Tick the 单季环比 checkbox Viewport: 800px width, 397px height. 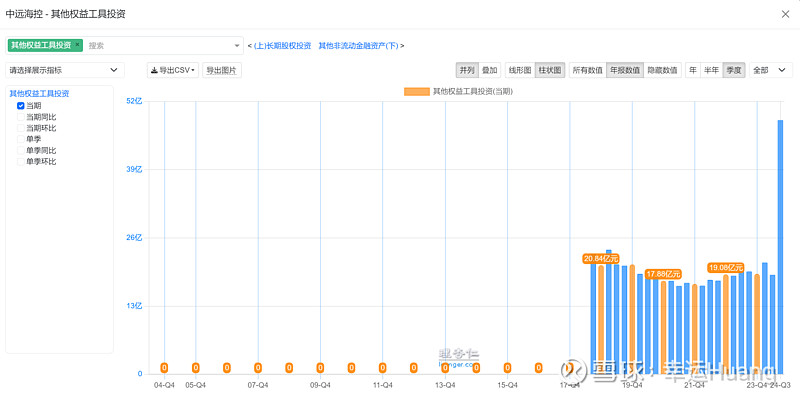21,161
